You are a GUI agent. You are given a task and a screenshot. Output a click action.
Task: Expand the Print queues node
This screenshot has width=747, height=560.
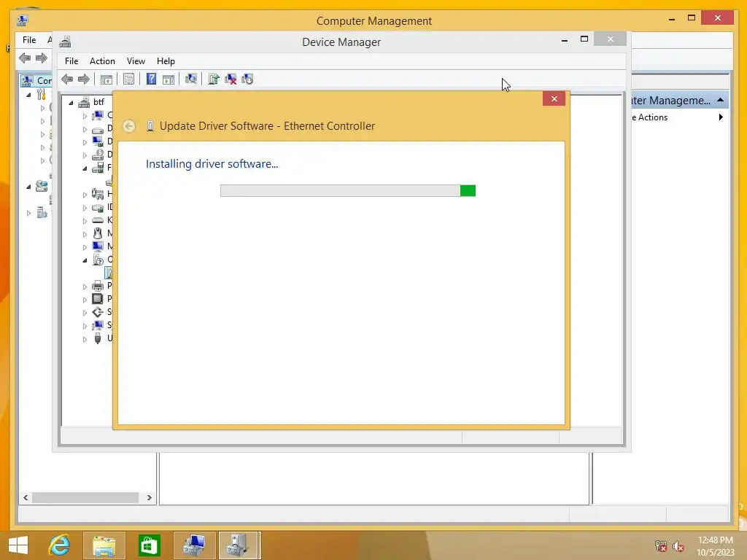click(x=85, y=286)
